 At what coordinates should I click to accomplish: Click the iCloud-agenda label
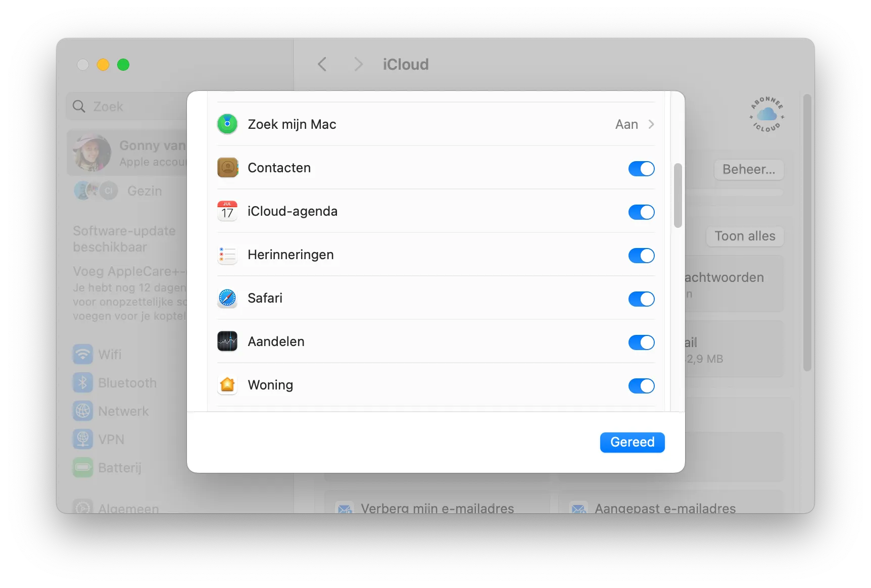(x=293, y=211)
